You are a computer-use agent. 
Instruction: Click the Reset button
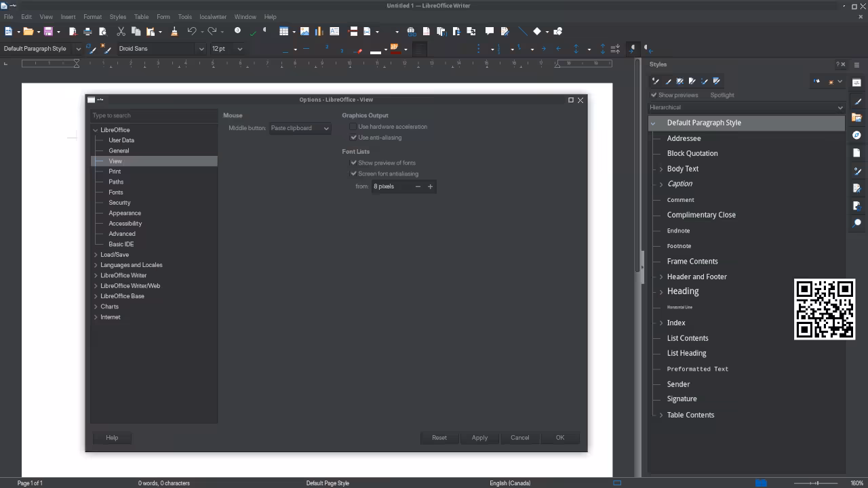(x=439, y=438)
